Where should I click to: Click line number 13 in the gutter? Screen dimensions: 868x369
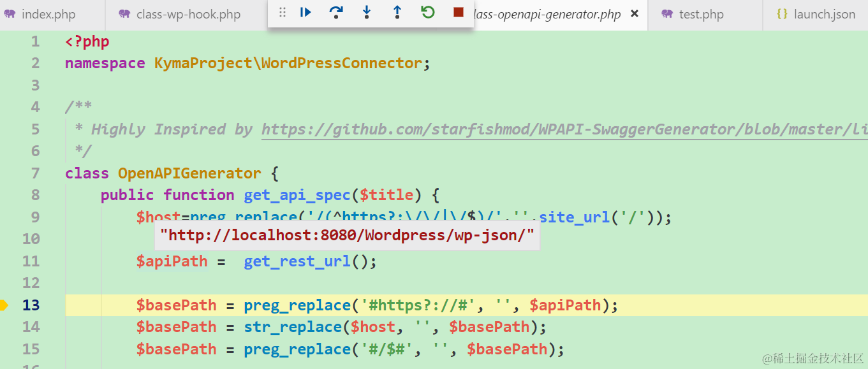point(31,305)
